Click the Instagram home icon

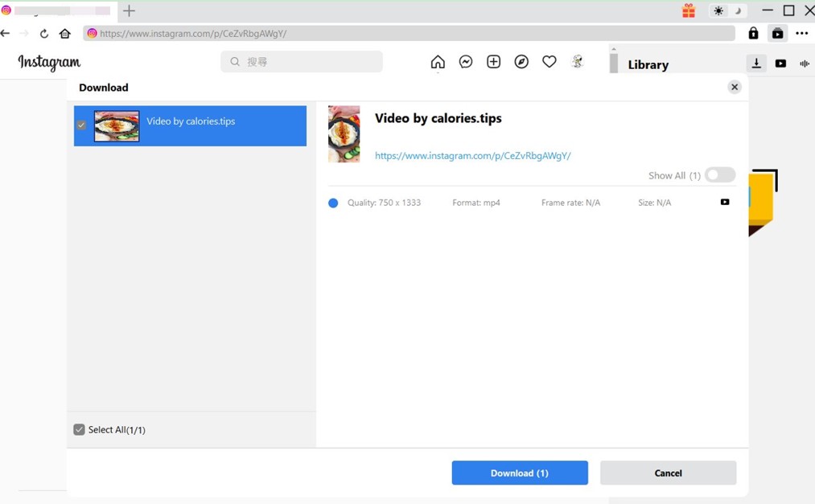438,62
